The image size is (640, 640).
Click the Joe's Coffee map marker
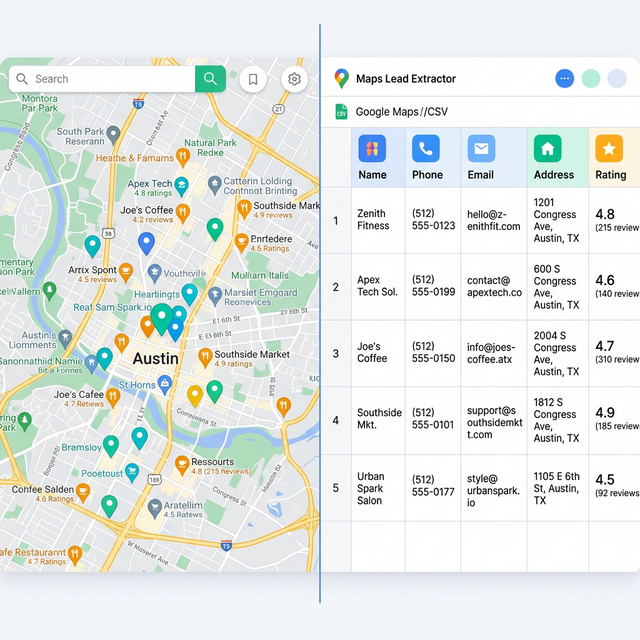click(x=183, y=211)
